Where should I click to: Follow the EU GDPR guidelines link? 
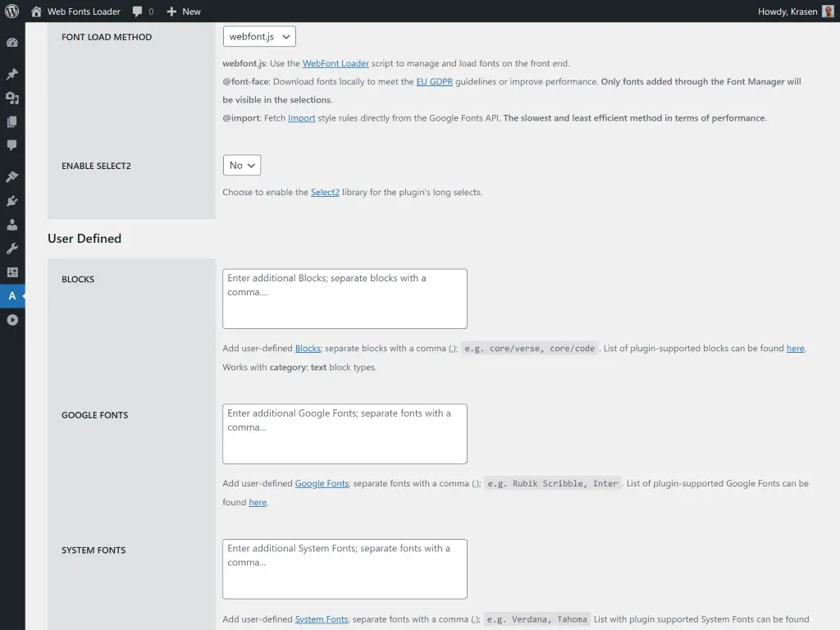(x=434, y=81)
